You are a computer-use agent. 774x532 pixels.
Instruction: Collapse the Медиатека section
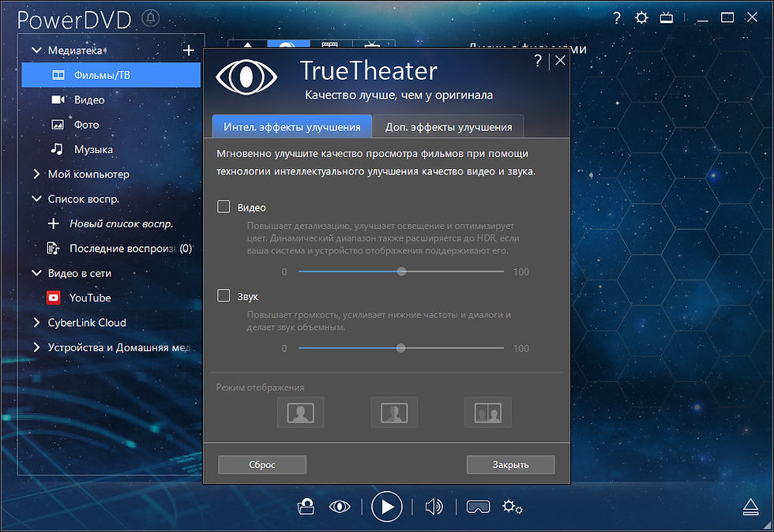[x=36, y=50]
